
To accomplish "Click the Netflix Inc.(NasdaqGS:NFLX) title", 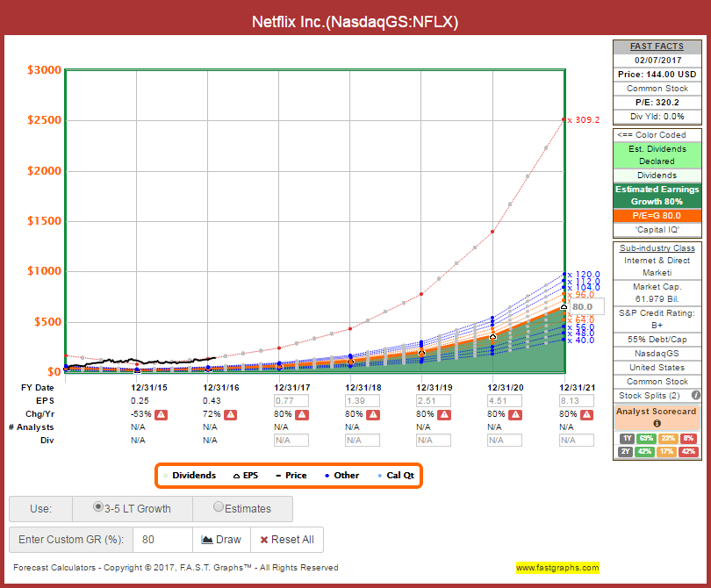I will (x=355, y=22).
